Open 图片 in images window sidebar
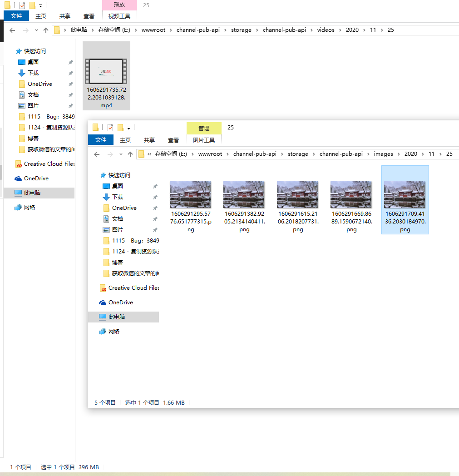 pyautogui.click(x=117, y=230)
